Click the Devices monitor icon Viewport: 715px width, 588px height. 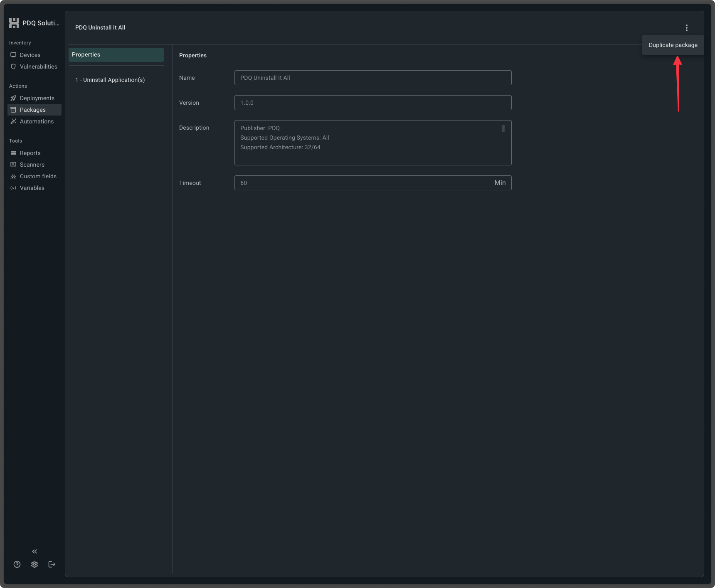point(13,55)
